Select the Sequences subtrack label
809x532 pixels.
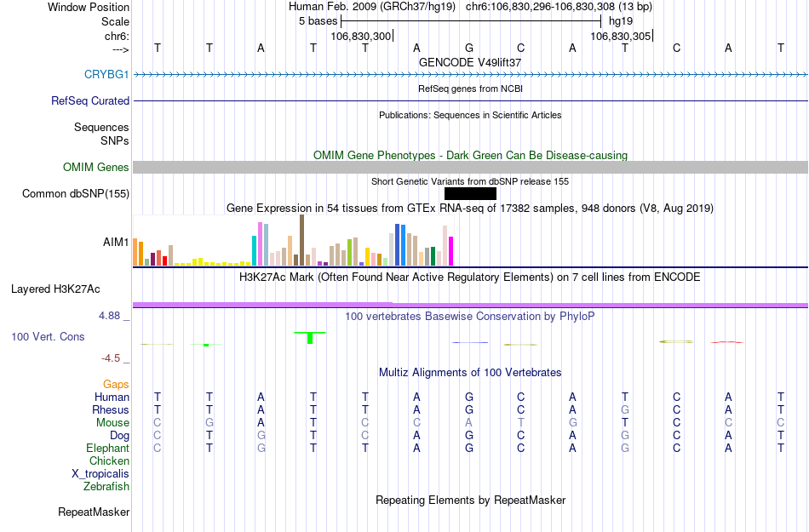tap(101, 127)
